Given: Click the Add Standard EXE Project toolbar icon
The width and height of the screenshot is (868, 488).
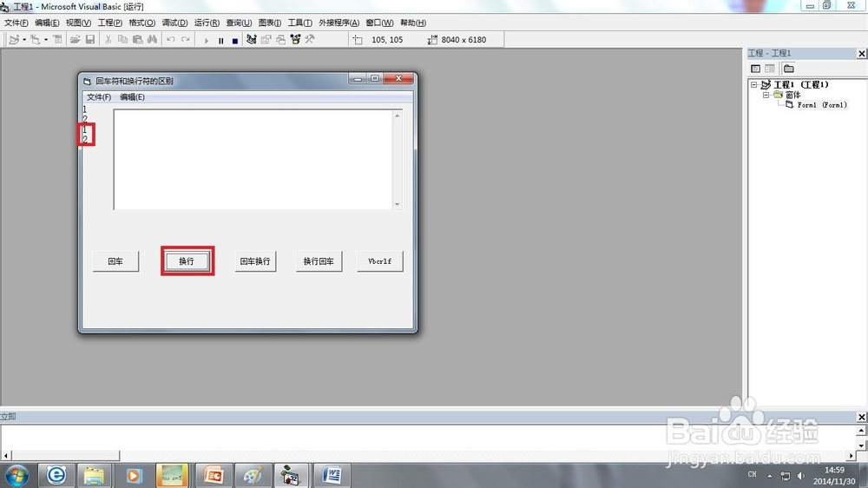Looking at the screenshot, I should pyautogui.click(x=14, y=39).
